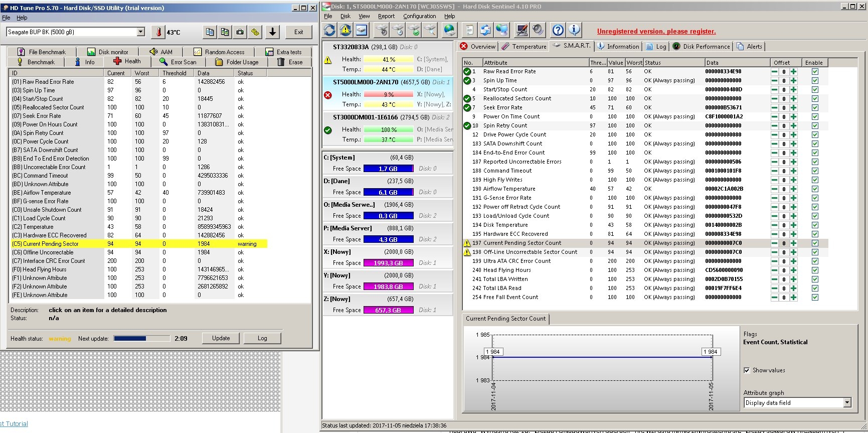This screenshot has height=433, width=868.
Task: Select the ST3000DM001-1E6166 disk entry
Action: click(388, 128)
